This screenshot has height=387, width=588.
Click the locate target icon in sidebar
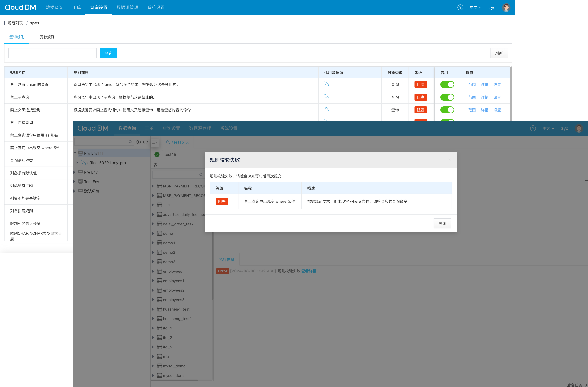(x=139, y=142)
